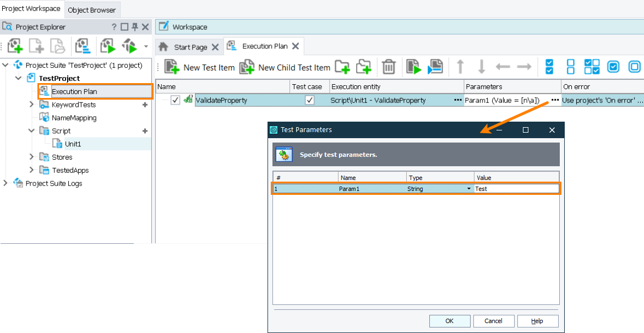Check all test items in the plan
The height and width of the screenshot is (333, 644).
pyautogui.click(x=549, y=67)
